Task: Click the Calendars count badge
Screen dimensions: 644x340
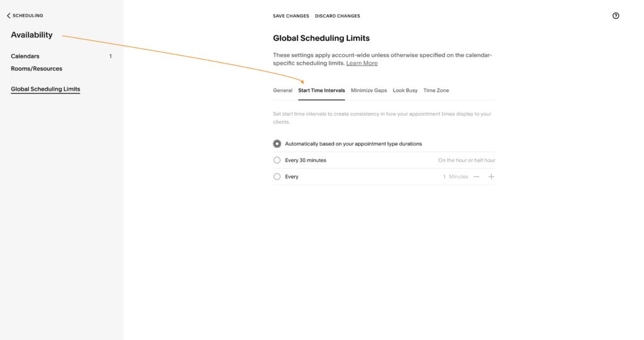Action: coord(111,57)
